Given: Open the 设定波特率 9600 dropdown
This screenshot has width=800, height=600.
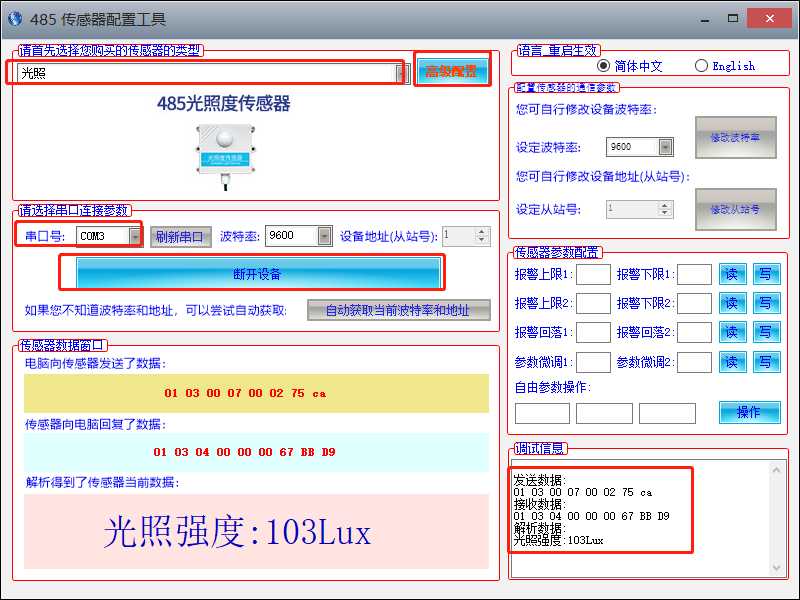Looking at the screenshot, I should [666, 145].
